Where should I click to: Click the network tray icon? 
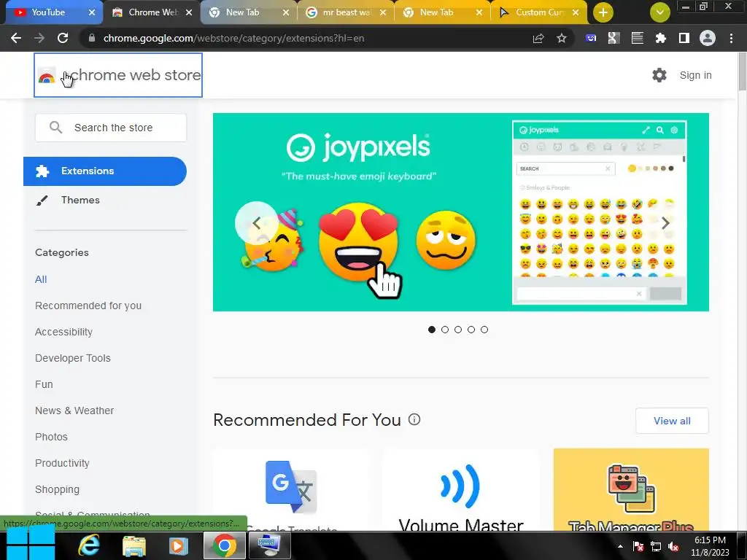(656, 547)
